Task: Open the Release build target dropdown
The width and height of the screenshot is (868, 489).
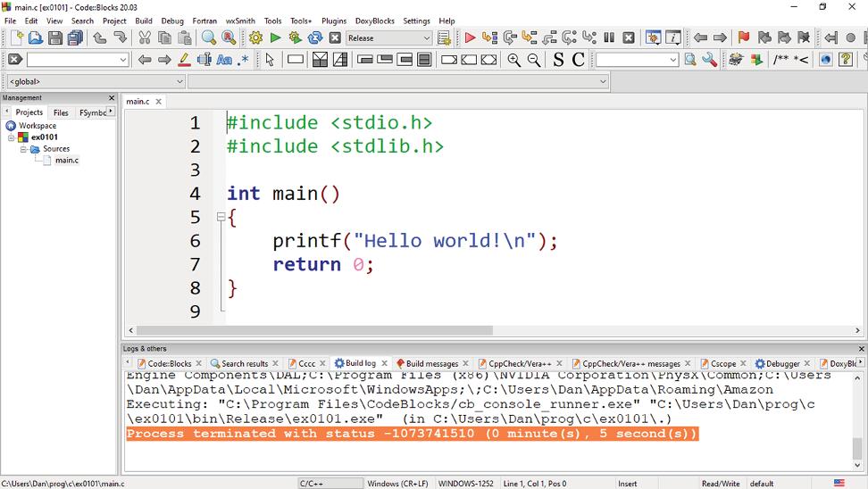Action: (426, 38)
